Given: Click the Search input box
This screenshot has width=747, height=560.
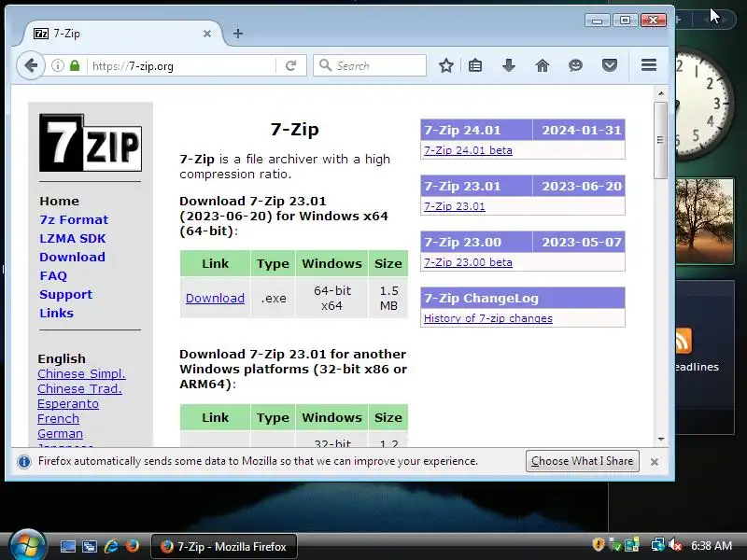Looking at the screenshot, I should pyautogui.click(x=370, y=65).
